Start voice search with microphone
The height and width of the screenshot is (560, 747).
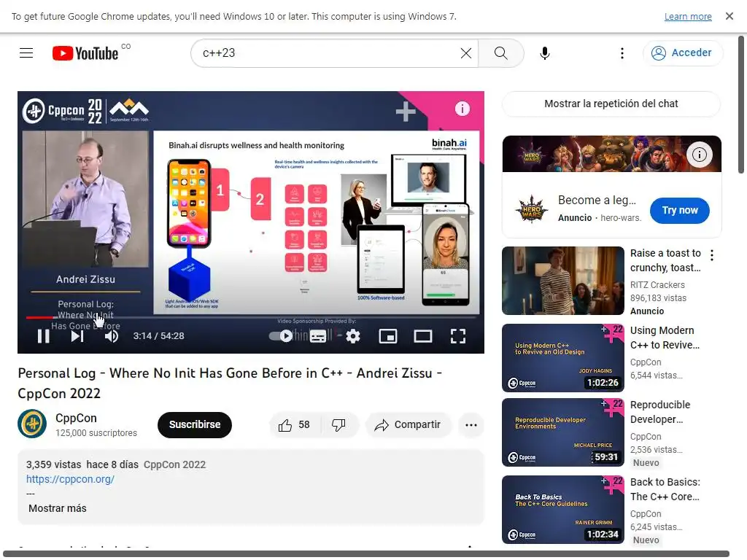(x=544, y=52)
